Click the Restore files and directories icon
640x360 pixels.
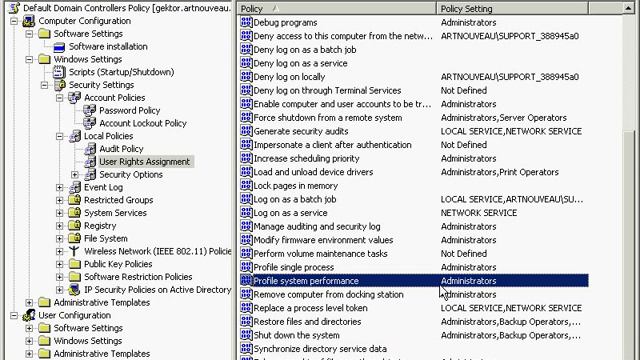coord(246,321)
